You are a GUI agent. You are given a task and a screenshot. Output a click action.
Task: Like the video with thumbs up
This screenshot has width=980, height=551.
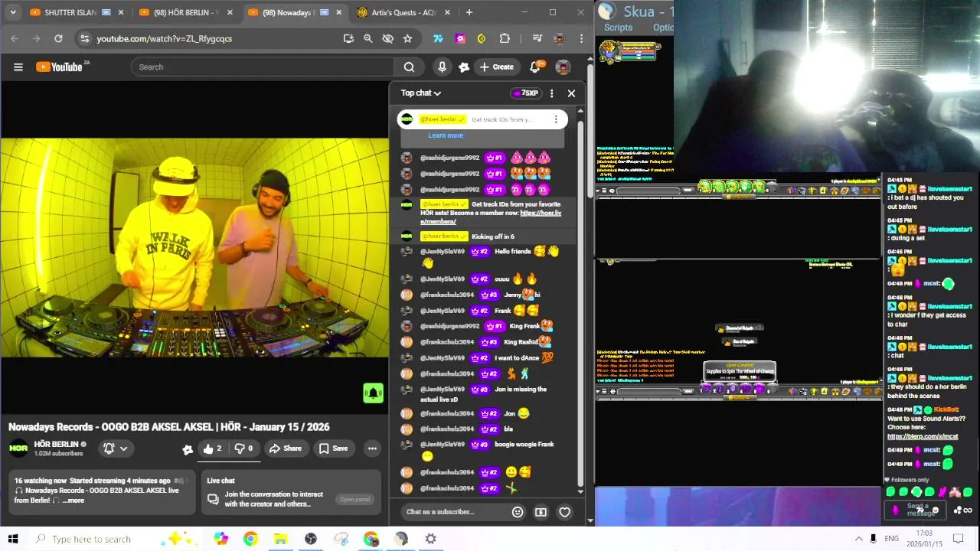click(x=212, y=448)
